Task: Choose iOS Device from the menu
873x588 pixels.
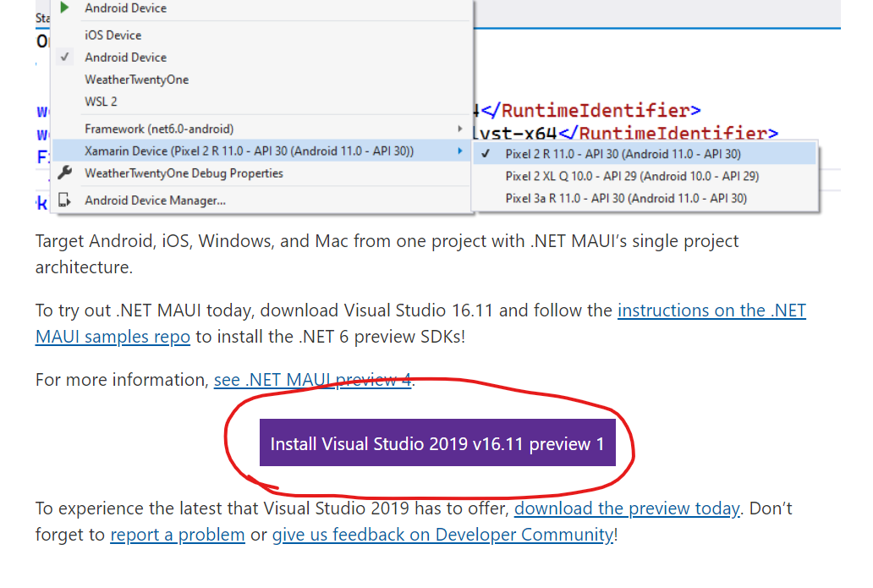Action: coord(113,35)
